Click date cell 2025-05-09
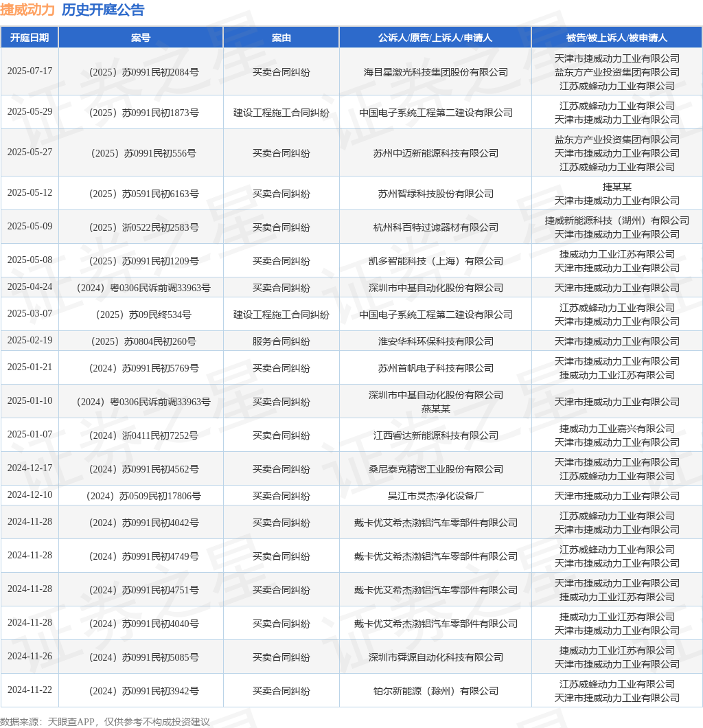 pos(30,226)
